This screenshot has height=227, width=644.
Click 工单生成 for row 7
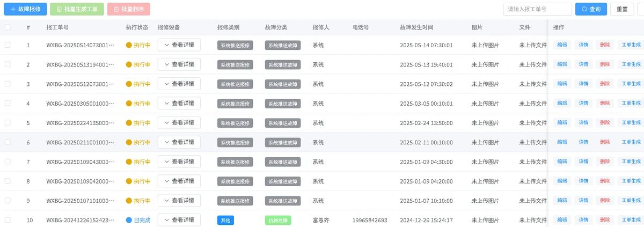tap(631, 162)
